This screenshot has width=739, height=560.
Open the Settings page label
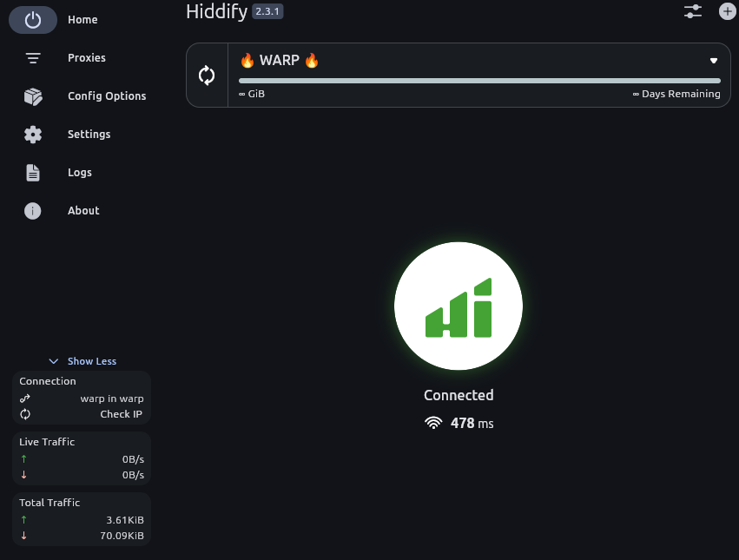89,135
